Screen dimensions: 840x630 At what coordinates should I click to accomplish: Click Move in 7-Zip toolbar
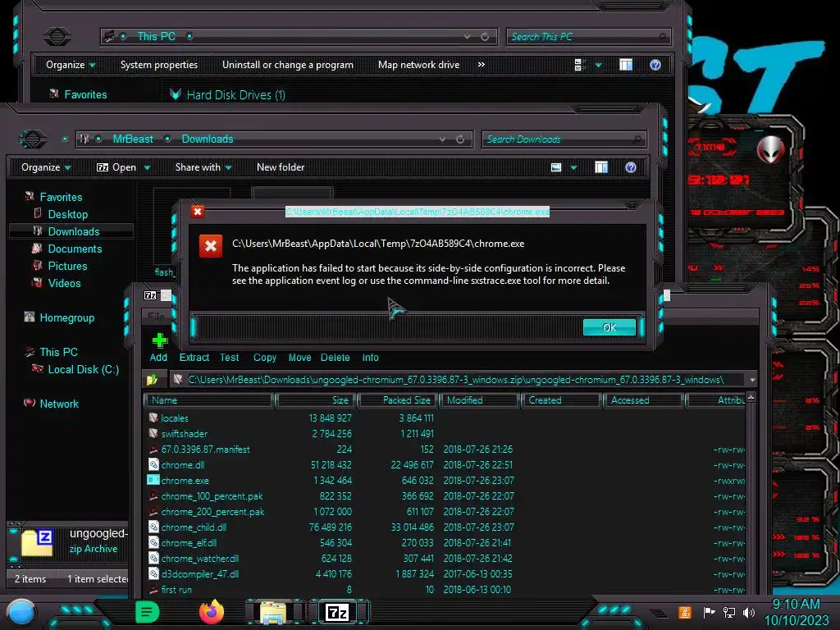pyautogui.click(x=299, y=358)
